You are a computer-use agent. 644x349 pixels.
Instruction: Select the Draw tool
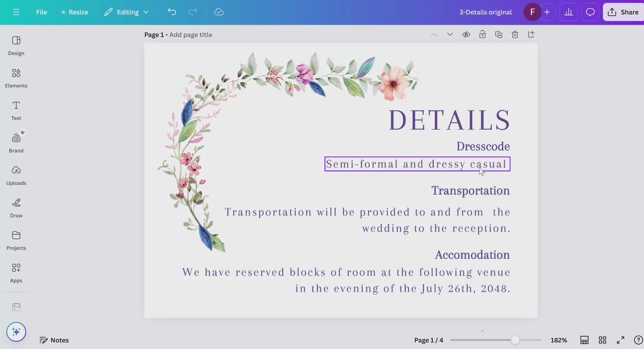[x=16, y=208]
